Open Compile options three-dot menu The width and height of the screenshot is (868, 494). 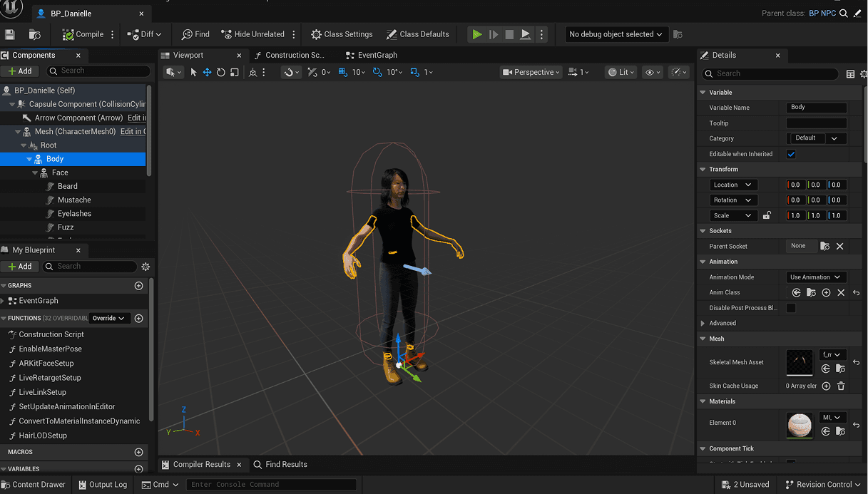pyautogui.click(x=113, y=34)
